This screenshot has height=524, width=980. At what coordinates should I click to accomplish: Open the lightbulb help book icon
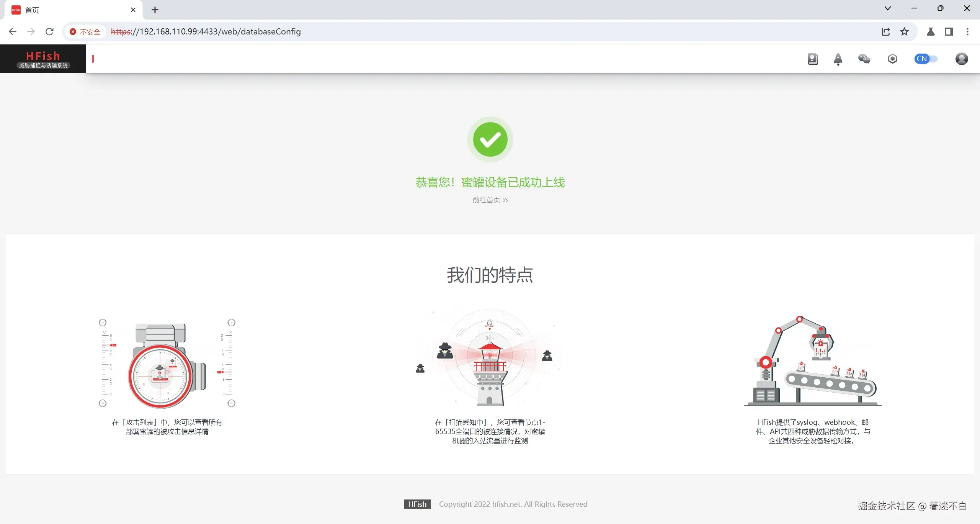tap(812, 59)
